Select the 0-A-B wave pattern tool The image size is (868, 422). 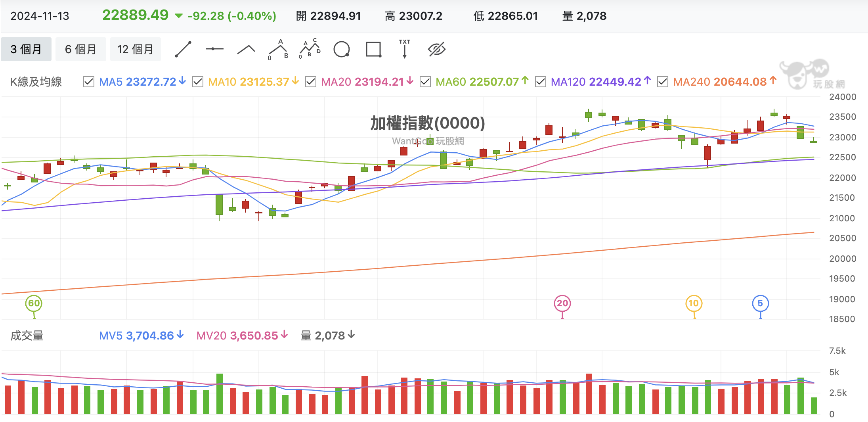(278, 49)
